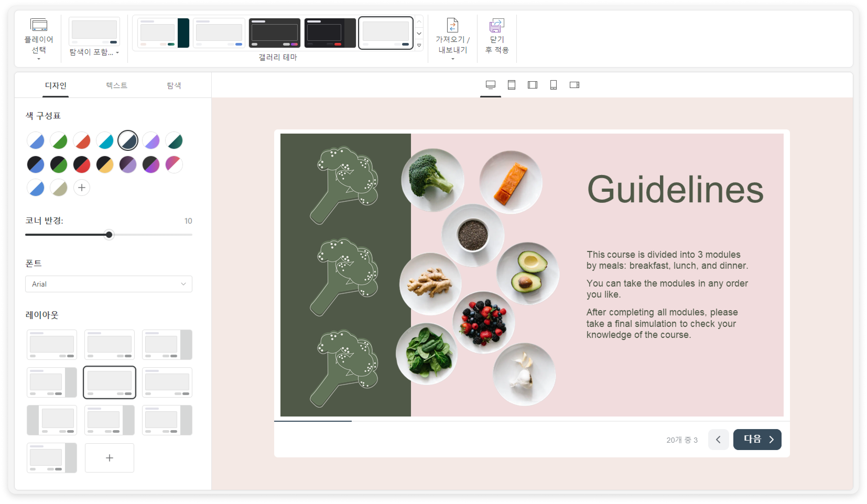Viewport: 867px width, 504px height.
Task: Select the dark and yellow color scheme
Action: [x=105, y=164]
